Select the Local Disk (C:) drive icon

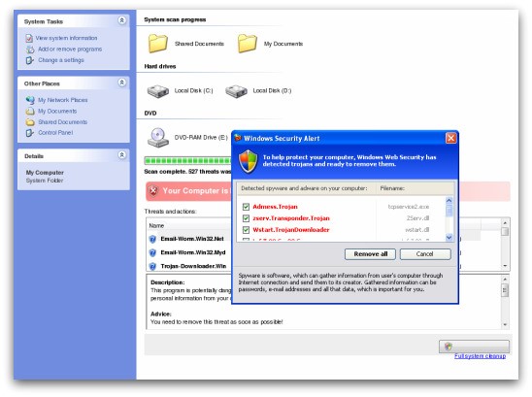(158, 91)
